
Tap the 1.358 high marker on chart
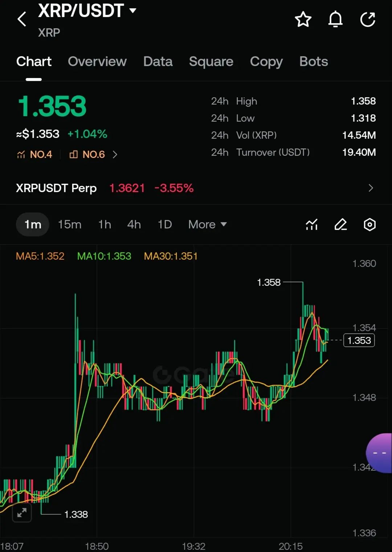tap(269, 282)
